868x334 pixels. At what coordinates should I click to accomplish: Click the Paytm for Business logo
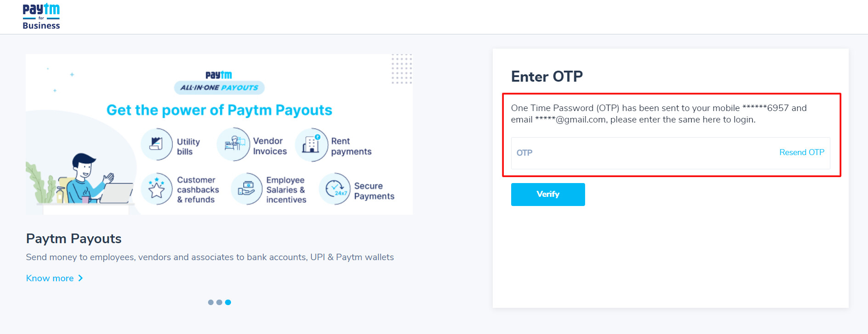click(x=41, y=17)
